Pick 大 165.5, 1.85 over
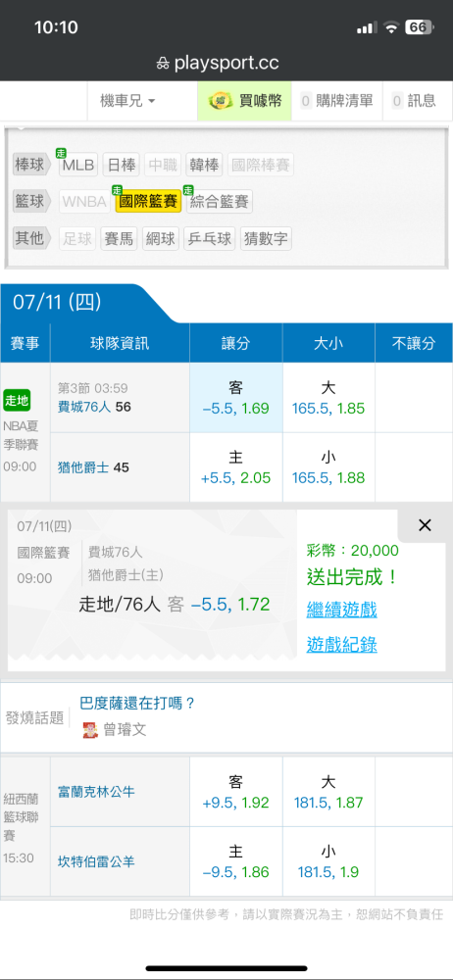Screen dimensions: 453x980 [328, 398]
